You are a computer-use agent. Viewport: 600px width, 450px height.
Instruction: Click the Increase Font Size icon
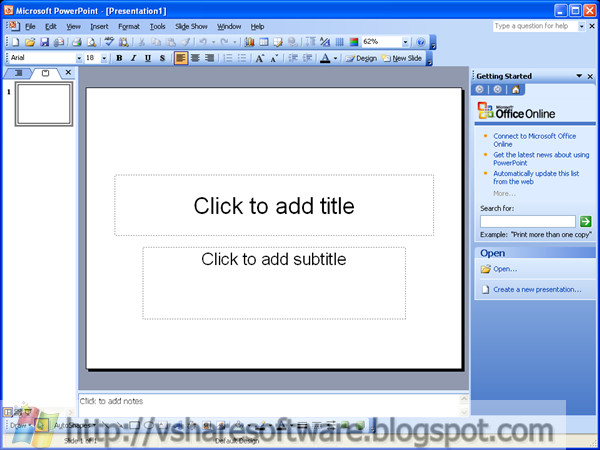(260, 58)
